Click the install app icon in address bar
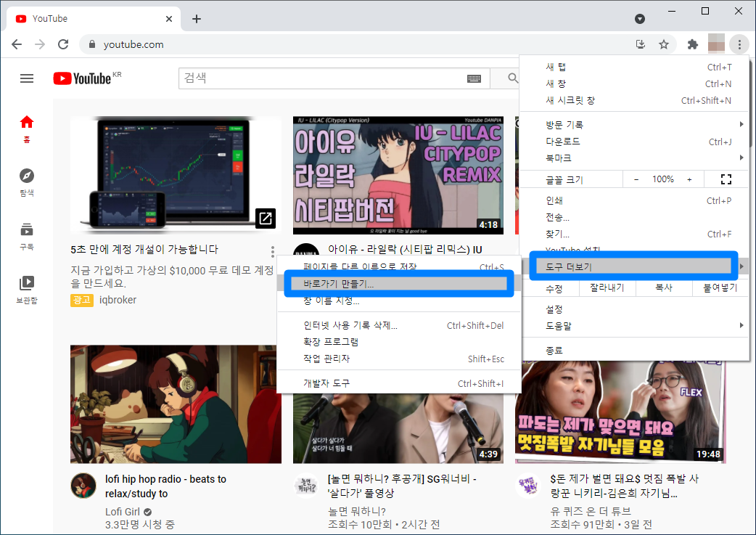 click(641, 44)
